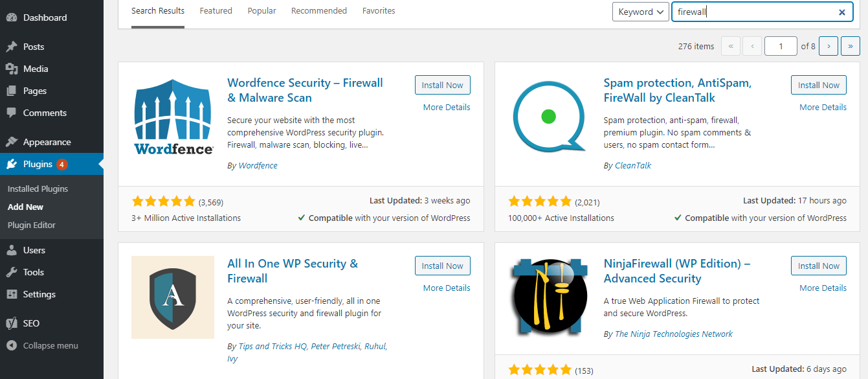
Task: Clear the firewall search with X icon
Action: (842, 12)
